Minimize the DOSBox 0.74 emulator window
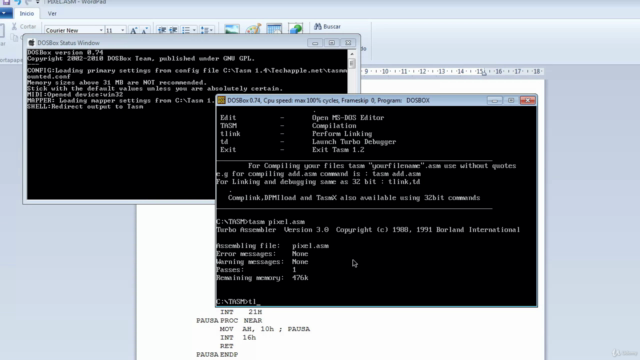Viewport: 640px width, 360px height. pos(494,100)
